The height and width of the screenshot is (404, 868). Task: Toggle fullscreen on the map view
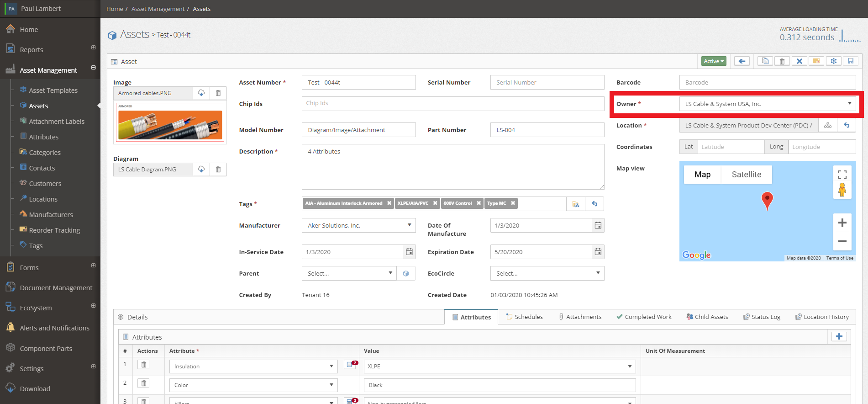[842, 175]
